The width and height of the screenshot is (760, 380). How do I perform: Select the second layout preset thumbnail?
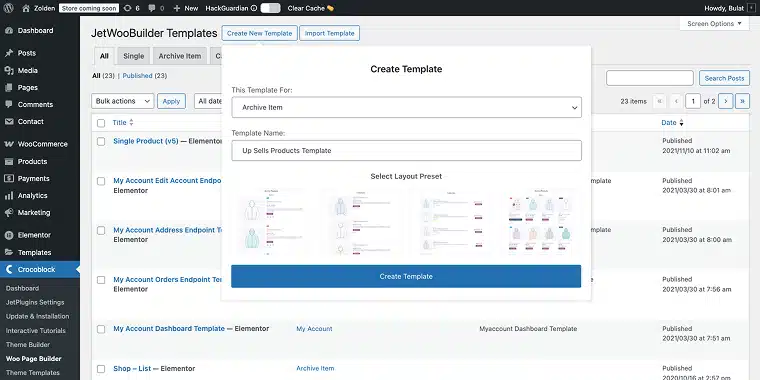tap(362, 222)
